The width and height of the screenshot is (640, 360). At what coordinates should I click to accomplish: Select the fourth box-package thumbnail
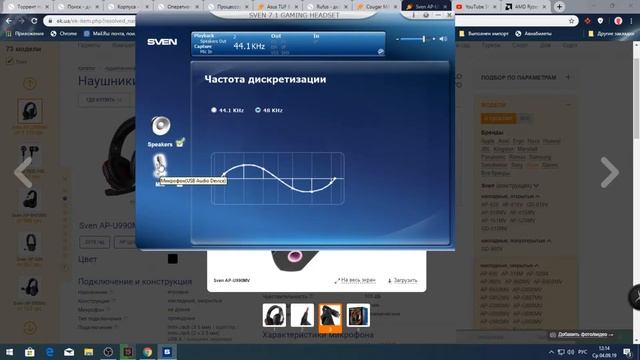pyautogui.click(x=358, y=315)
